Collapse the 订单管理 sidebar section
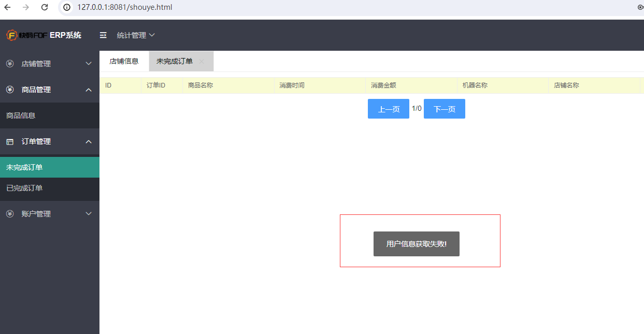Image resolution: width=644 pixels, height=334 pixels. (50, 141)
